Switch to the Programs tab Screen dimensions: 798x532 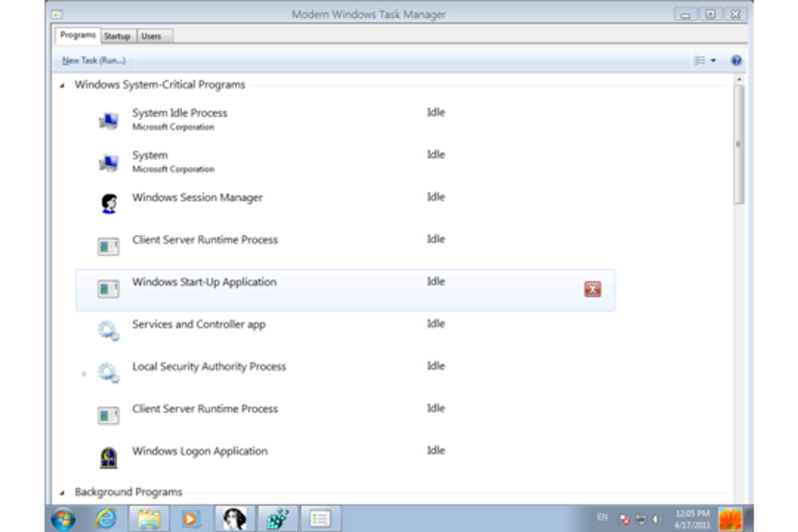click(x=78, y=35)
